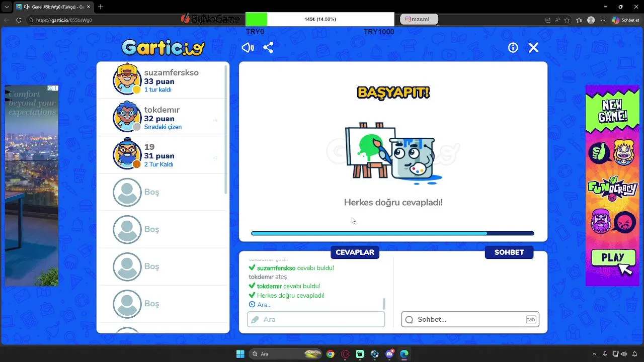Click the PLAY button in ad
Viewport: 644px width, 362px height.
tap(613, 258)
